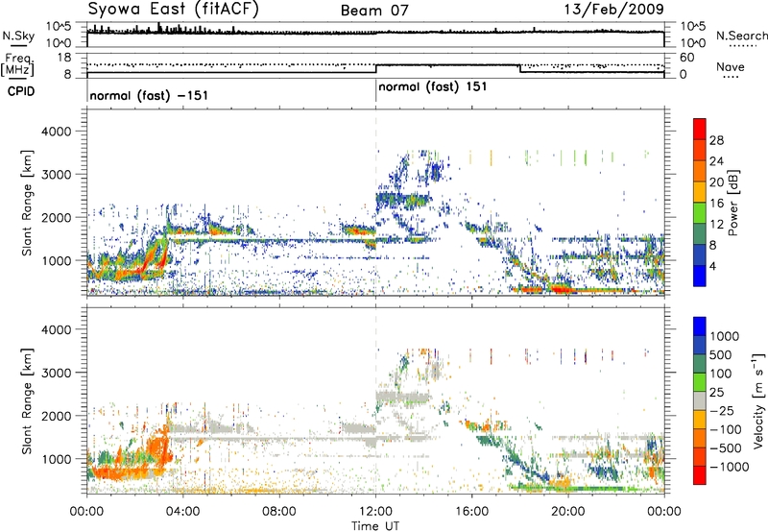
Task: Click the "4000" tick of the power panel
Action: click(57, 132)
